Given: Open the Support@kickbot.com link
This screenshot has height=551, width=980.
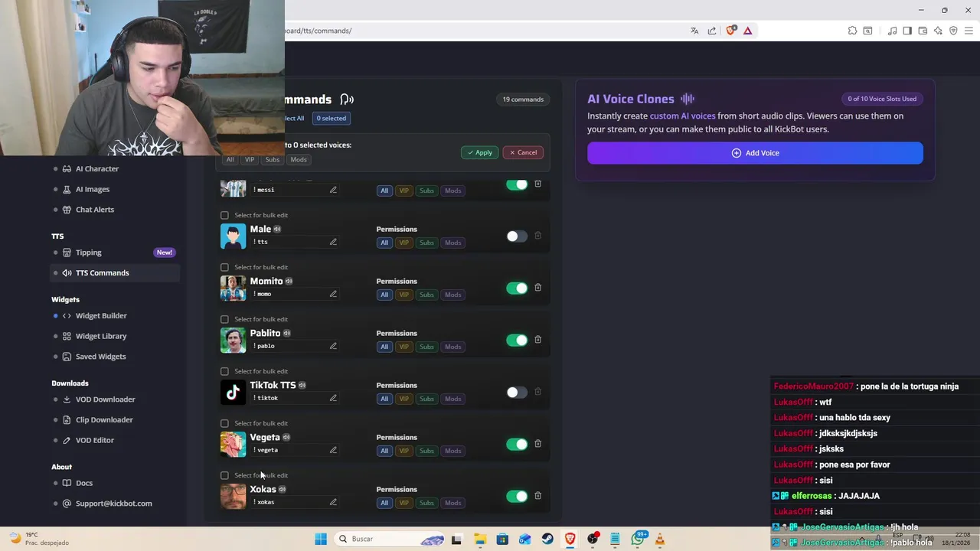Looking at the screenshot, I should pos(113,504).
